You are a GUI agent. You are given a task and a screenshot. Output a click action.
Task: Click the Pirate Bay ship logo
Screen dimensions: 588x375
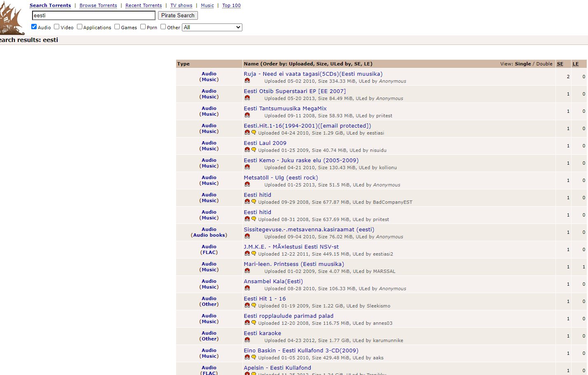point(12,19)
